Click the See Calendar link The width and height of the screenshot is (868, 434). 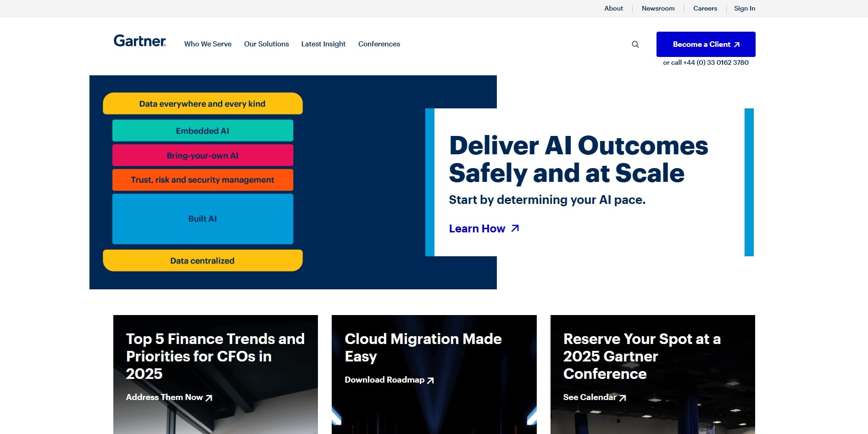(595, 397)
